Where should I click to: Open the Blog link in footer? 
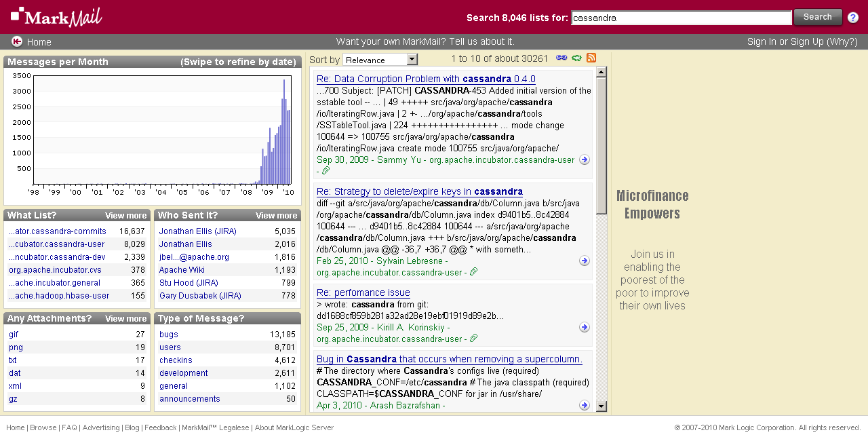coord(132,428)
